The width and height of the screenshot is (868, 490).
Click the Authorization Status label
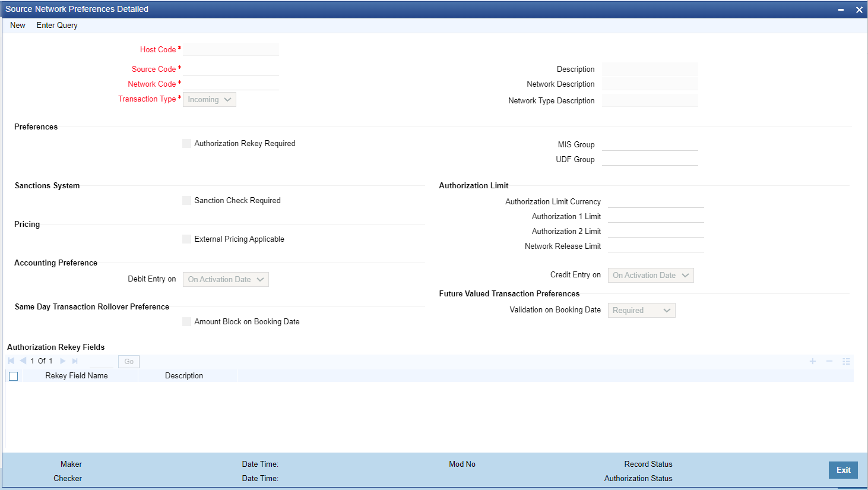pos(638,479)
